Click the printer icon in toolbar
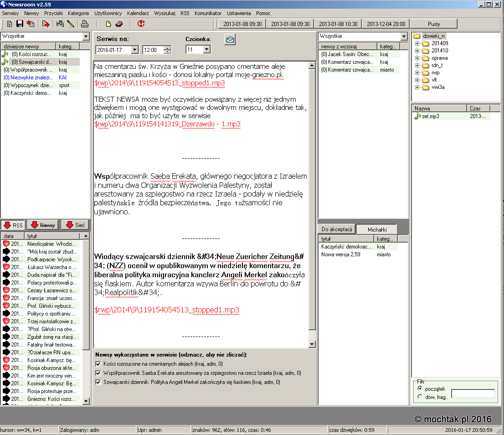 (x=85, y=24)
